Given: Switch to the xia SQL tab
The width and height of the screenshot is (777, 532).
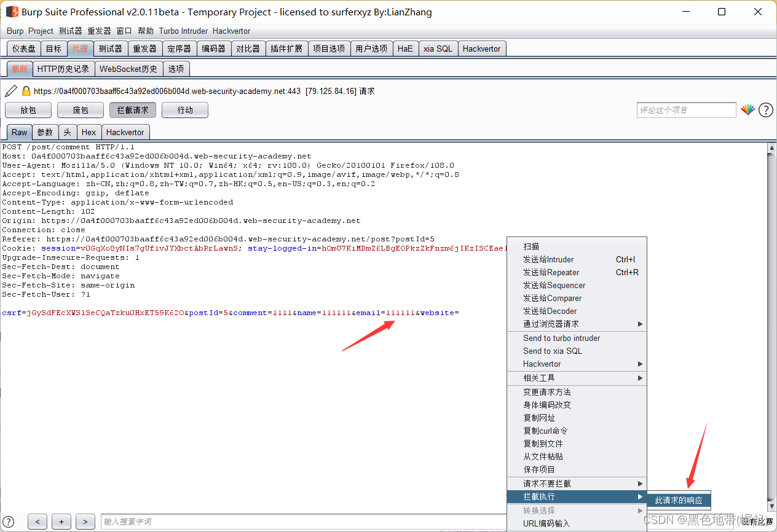Looking at the screenshot, I should coord(438,49).
